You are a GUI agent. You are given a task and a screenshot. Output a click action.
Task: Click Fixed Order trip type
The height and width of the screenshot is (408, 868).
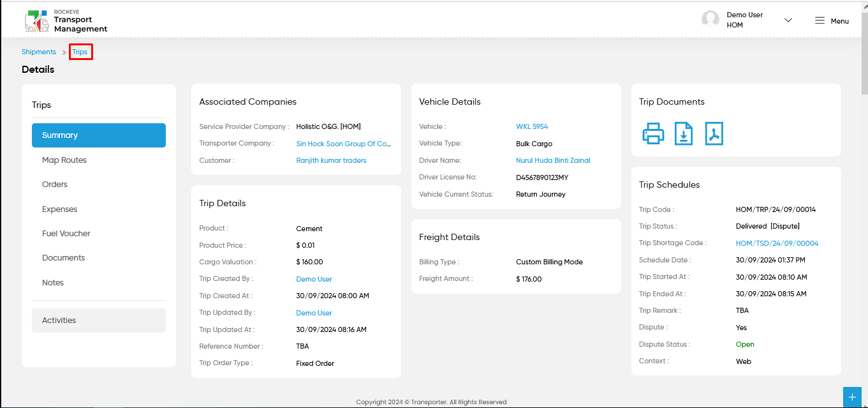pos(315,363)
